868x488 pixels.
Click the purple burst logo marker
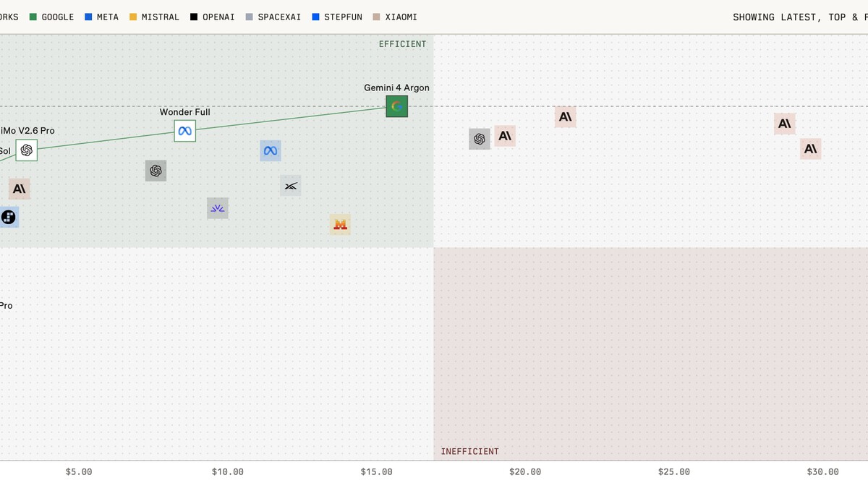[x=218, y=208]
